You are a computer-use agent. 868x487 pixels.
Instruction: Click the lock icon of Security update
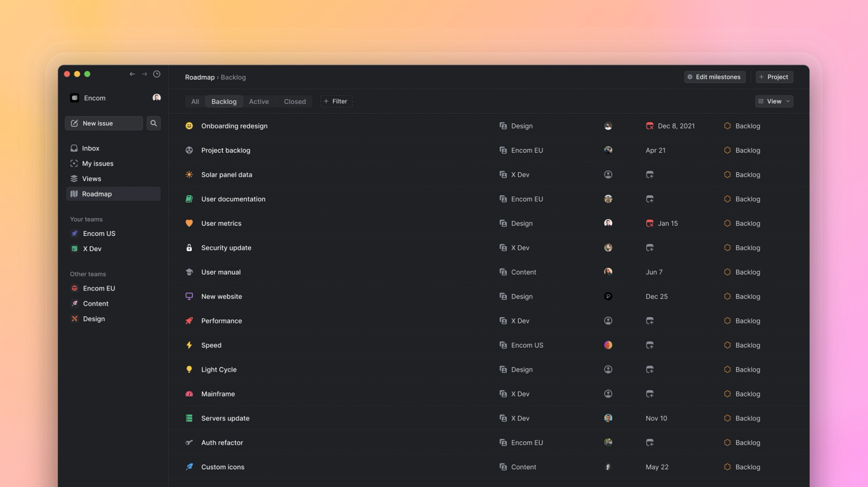189,247
